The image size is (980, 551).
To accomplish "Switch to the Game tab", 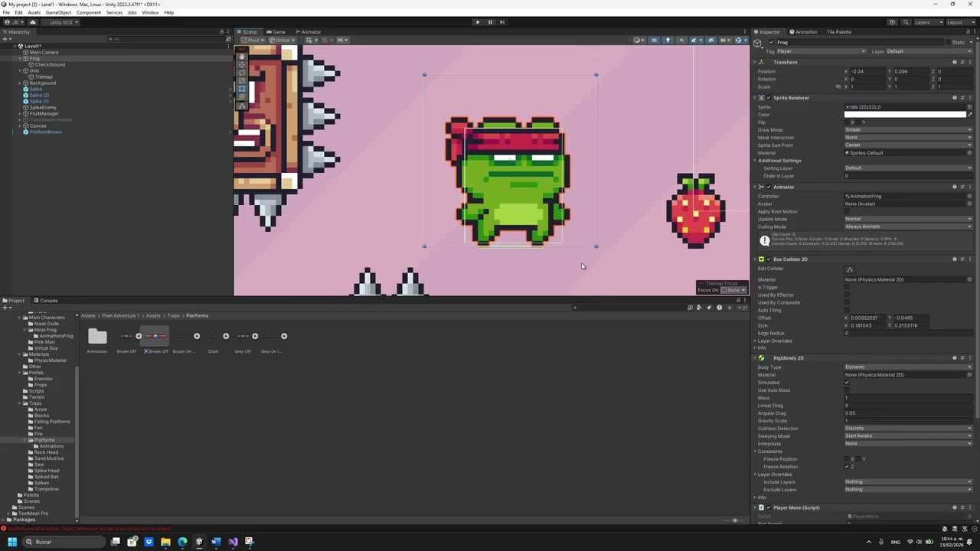I will 276,32.
